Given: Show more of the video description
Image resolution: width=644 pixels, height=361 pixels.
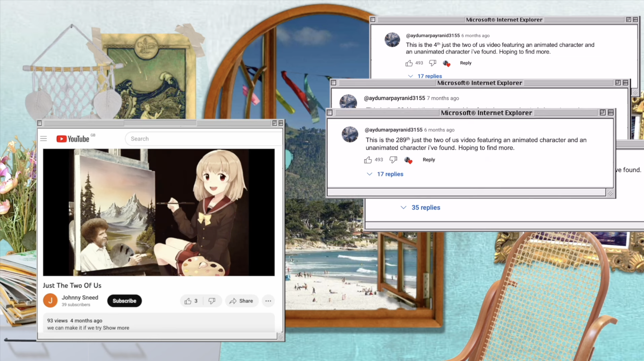Looking at the screenshot, I should tap(116, 328).
